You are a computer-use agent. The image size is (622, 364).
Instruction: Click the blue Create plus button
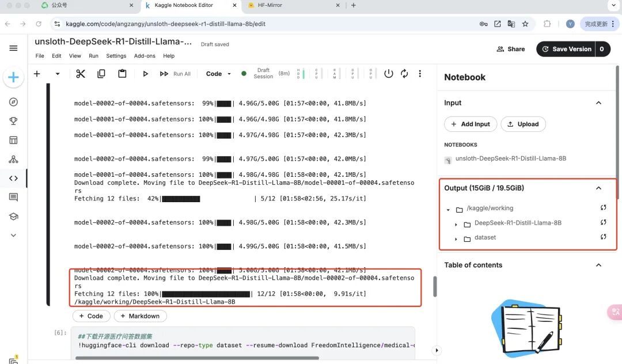pyautogui.click(x=13, y=77)
